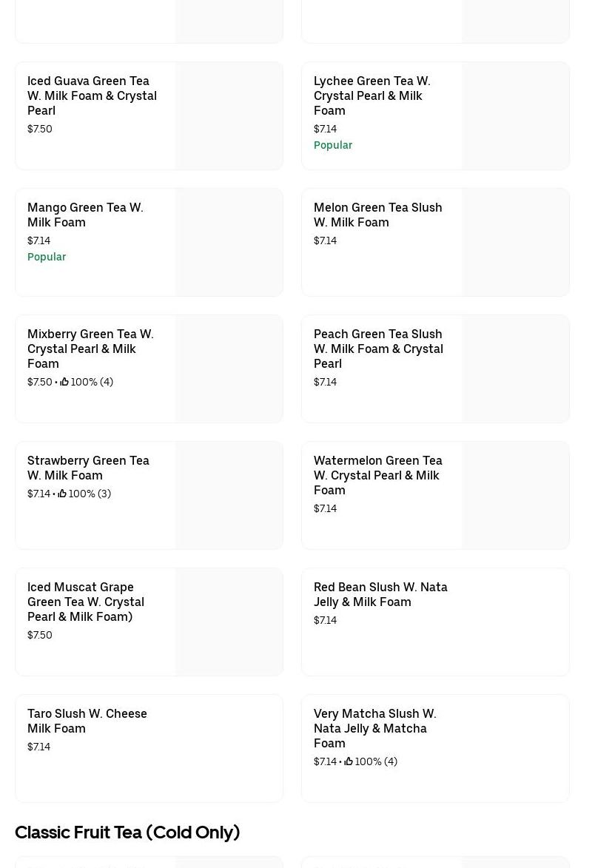Click thumbs-up icon on Strawberry Green Tea
The height and width of the screenshot is (868, 595).
(x=62, y=494)
